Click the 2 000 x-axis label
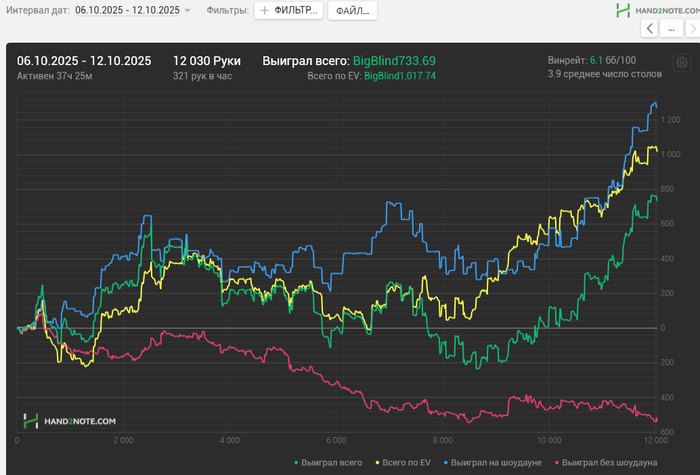Viewport: 700px width, 475px height. click(123, 440)
